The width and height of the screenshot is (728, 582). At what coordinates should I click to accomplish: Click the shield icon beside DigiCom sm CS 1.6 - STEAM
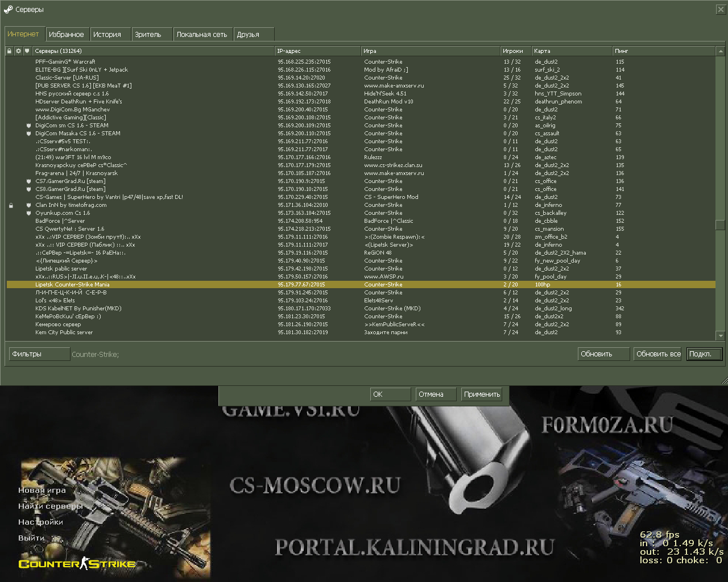[29, 126]
